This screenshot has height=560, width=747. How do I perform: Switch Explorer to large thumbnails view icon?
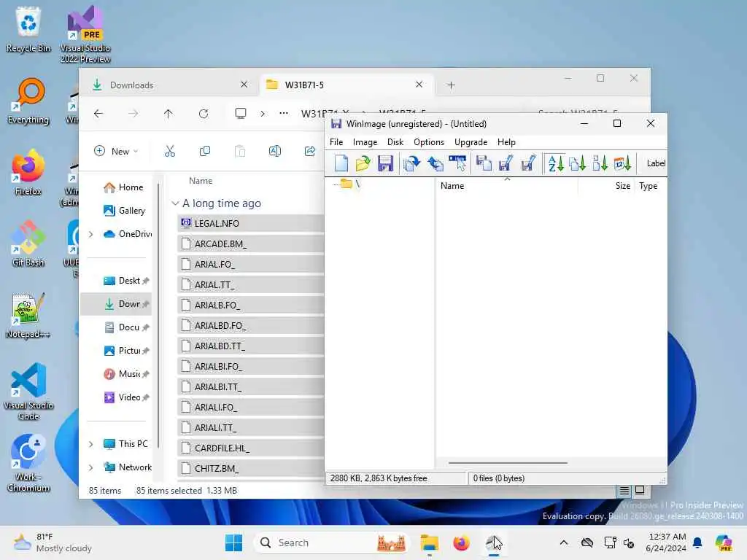point(640,491)
